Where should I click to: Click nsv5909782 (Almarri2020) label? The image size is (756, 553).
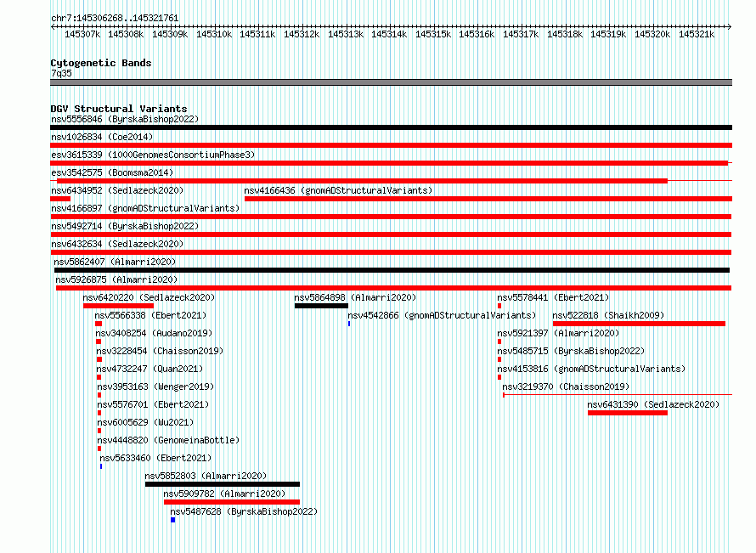(x=224, y=494)
